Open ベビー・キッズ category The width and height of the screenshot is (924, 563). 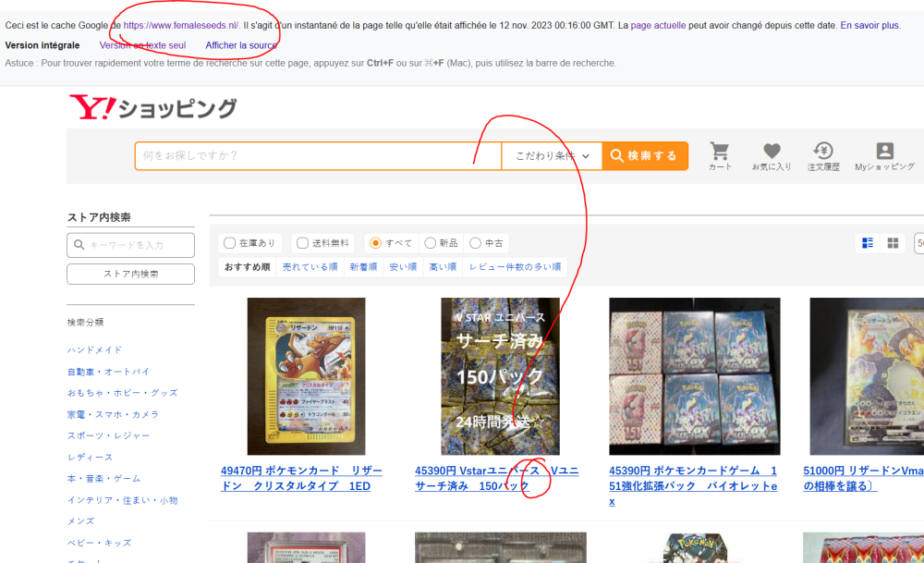(100, 543)
